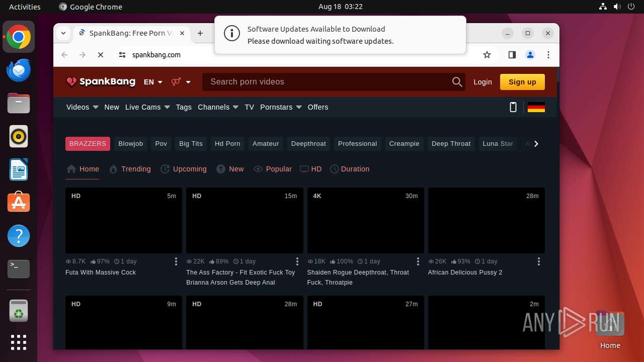Open the Activities overview

pyautogui.click(x=25, y=7)
